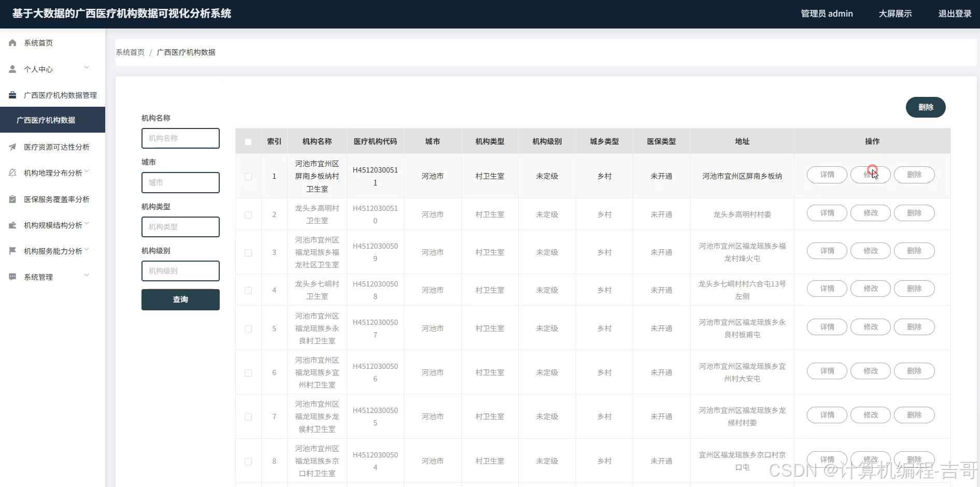Check the checkbox for row 2
980x487 pixels.
click(x=248, y=215)
